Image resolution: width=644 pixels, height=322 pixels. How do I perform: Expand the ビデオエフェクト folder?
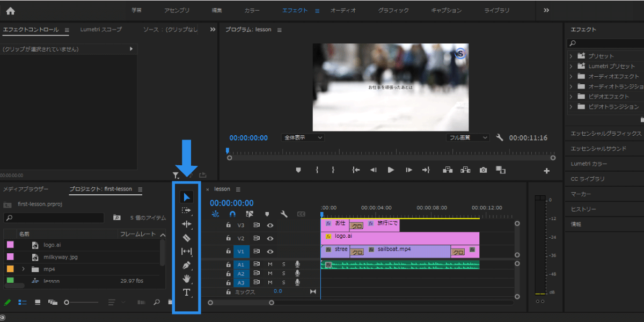tap(571, 97)
